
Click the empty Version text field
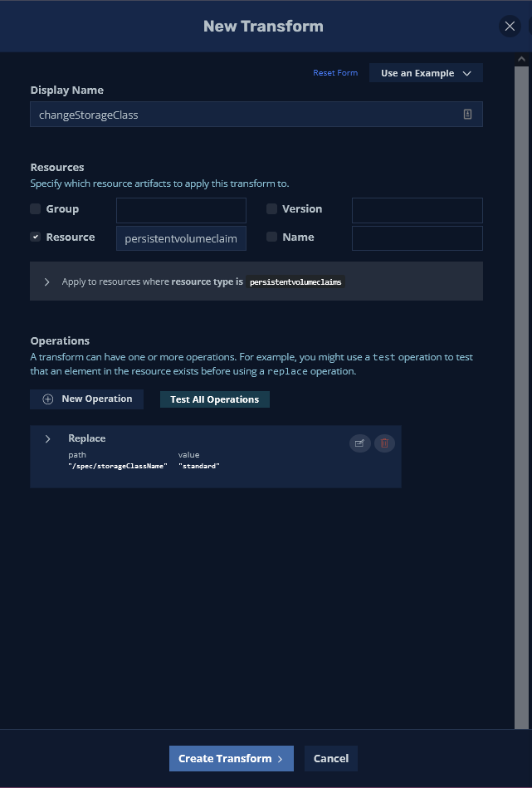tap(417, 210)
